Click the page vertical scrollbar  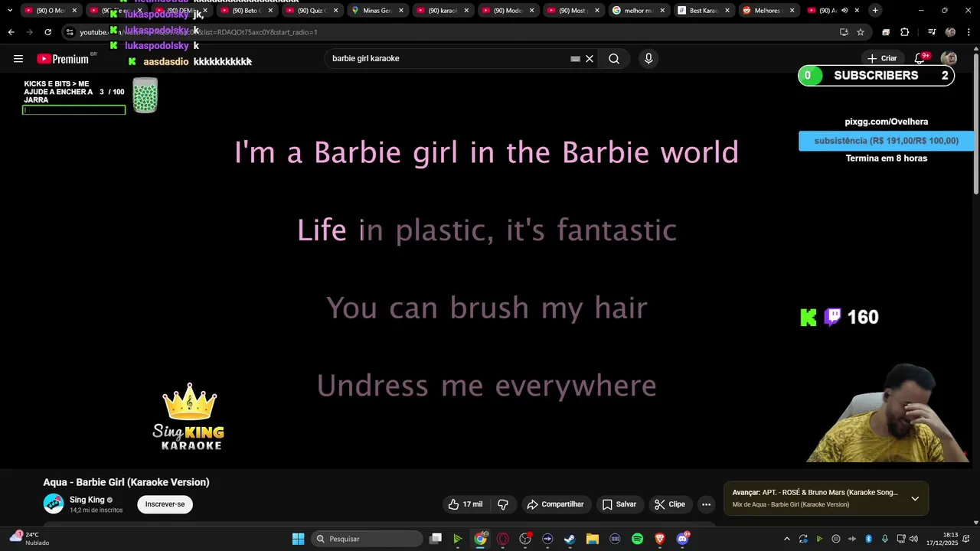coord(975,122)
